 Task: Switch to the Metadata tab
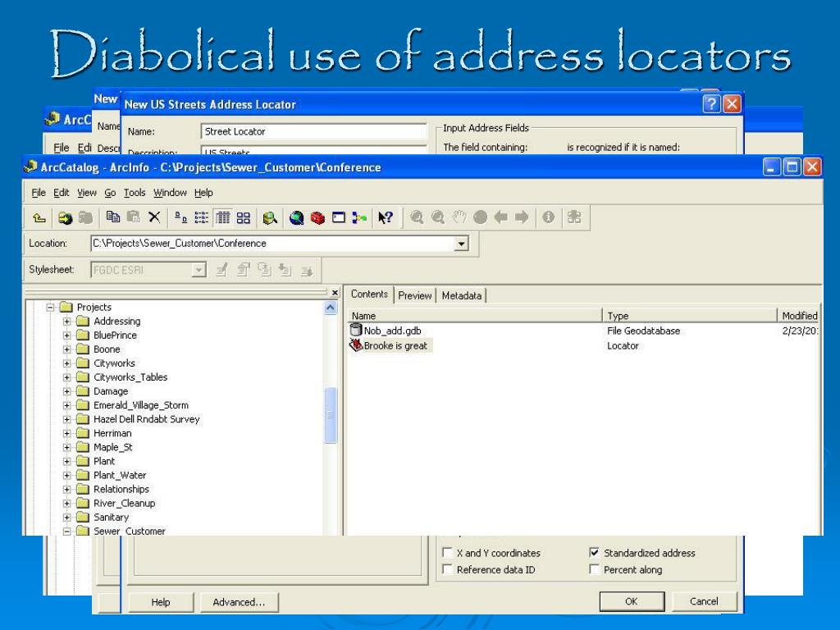click(461, 295)
